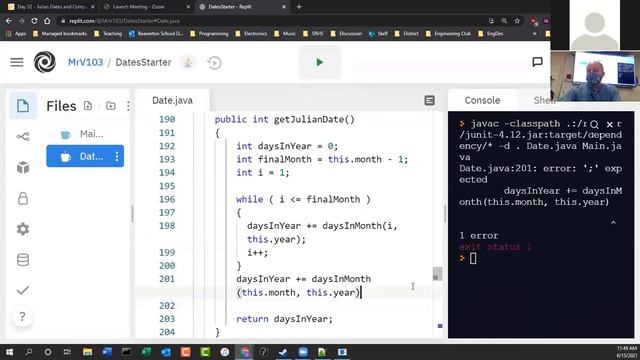Open Date.java file options menu
The width and height of the screenshot is (640, 360).
coord(117,156)
